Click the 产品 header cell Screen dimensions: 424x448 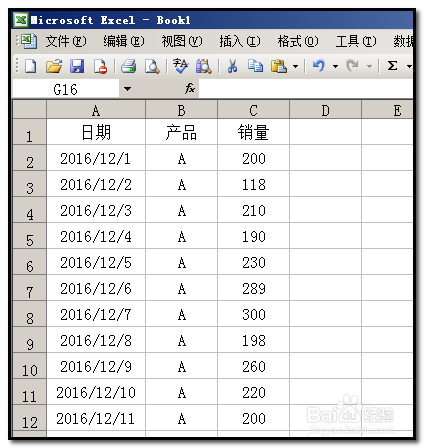click(x=181, y=132)
